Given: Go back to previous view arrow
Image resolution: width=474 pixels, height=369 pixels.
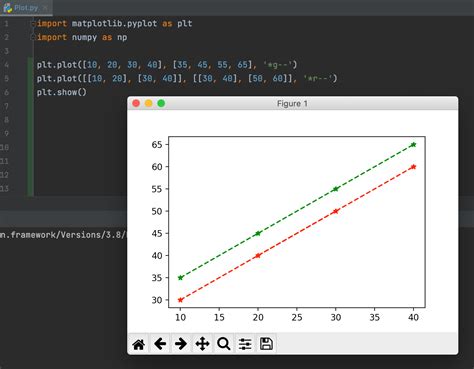Looking at the screenshot, I should [160, 344].
